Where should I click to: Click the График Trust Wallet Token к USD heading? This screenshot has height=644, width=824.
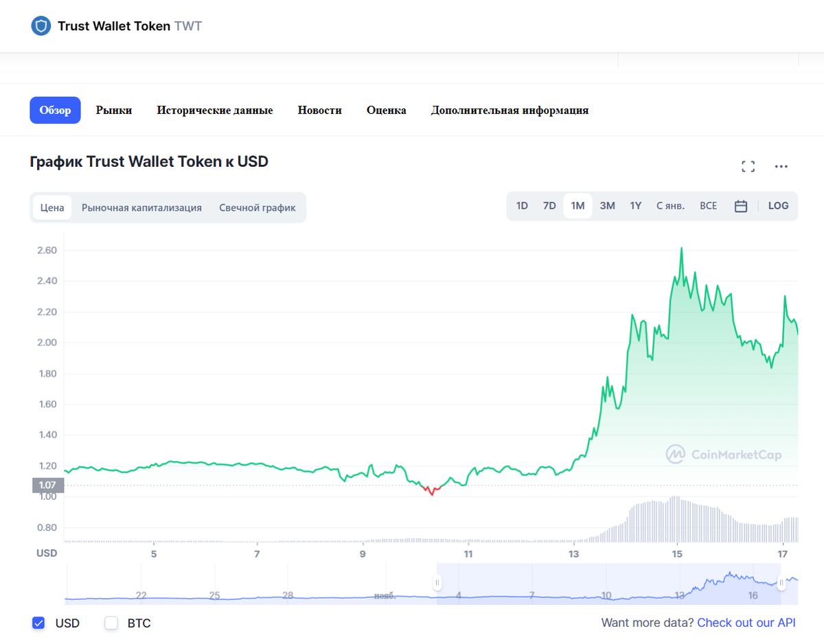point(149,162)
